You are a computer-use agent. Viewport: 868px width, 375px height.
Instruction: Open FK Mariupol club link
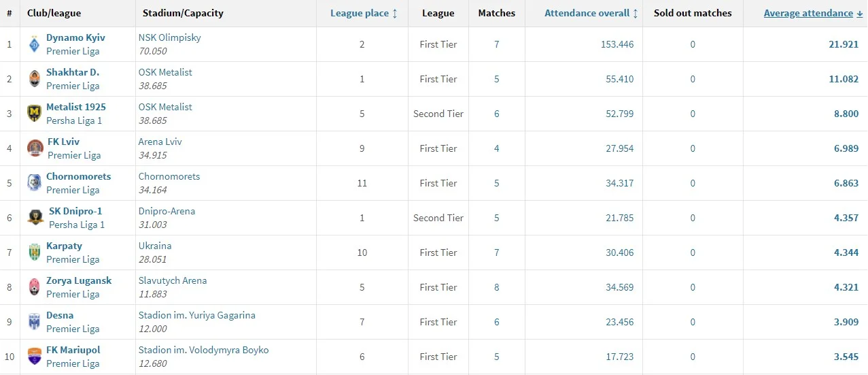[x=73, y=350]
